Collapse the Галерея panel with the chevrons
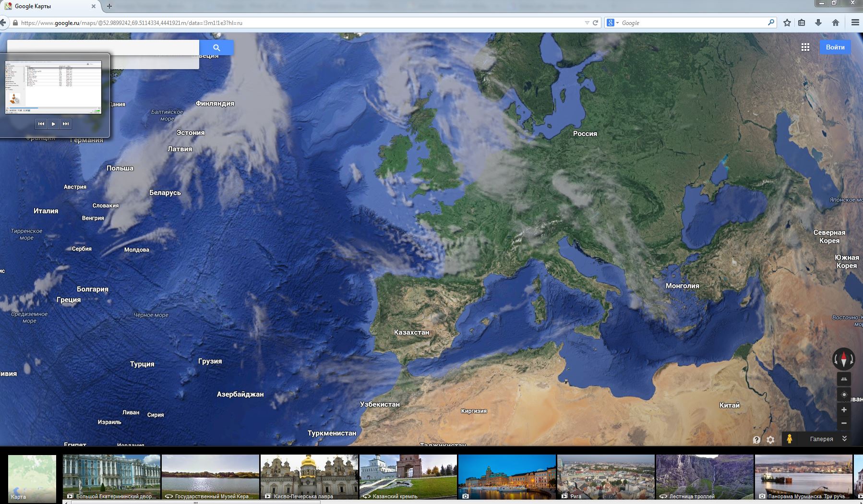The width and height of the screenshot is (863, 504). click(844, 439)
